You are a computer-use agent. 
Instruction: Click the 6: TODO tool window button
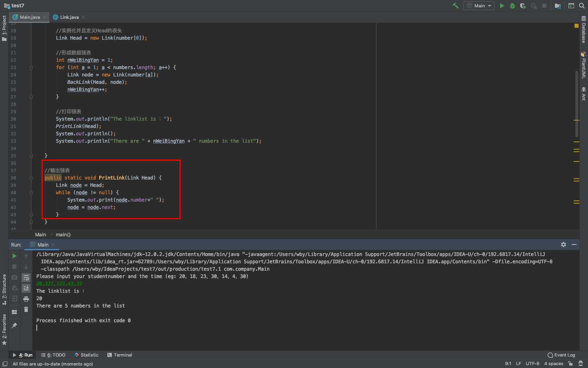(x=53, y=355)
